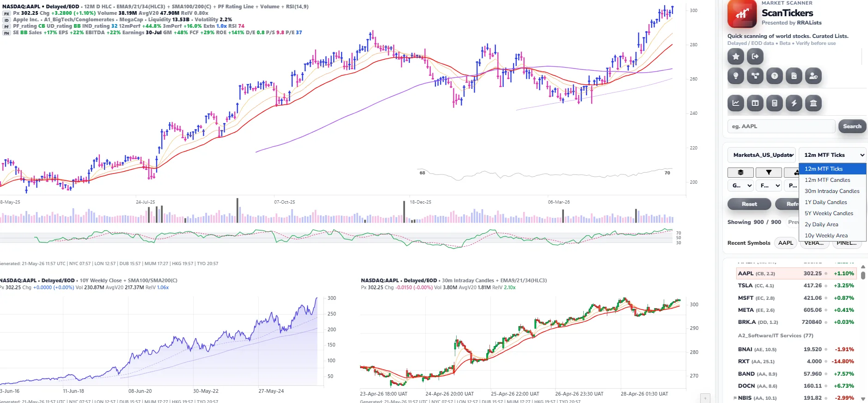Click the RRALists presenter text
The width and height of the screenshot is (868, 403).
click(x=809, y=23)
